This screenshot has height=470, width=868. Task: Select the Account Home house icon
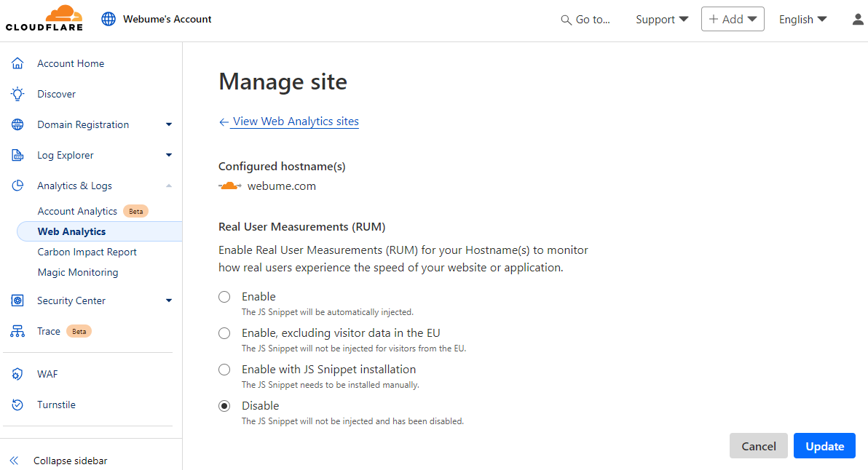tap(17, 63)
